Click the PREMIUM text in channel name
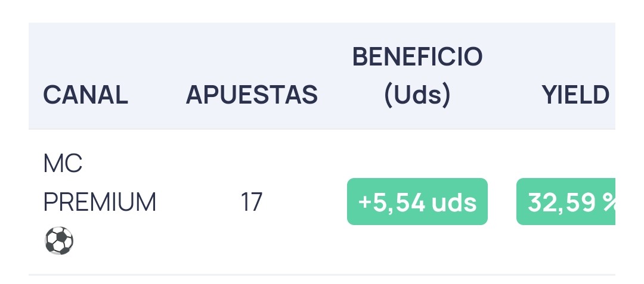Image resolution: width=644 pixels, height=284 pixels. tap(100, 202)
